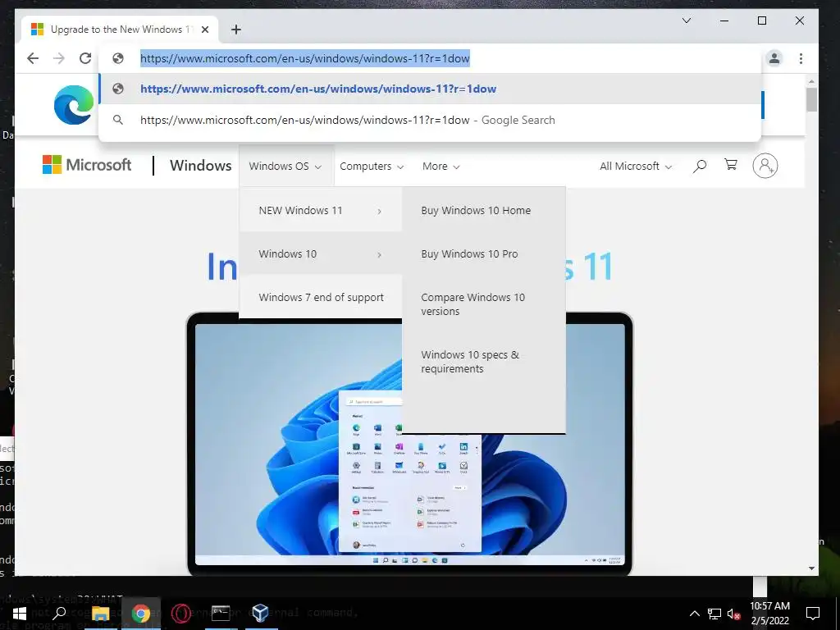Open the Windows Start button
840x630 pixels.
[20, 614]
